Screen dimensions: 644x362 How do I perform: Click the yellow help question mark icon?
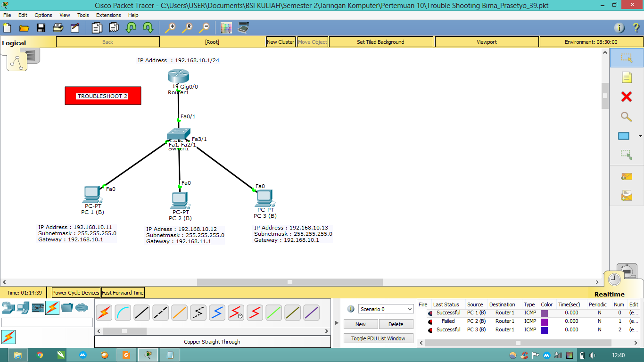pos(636,28)
